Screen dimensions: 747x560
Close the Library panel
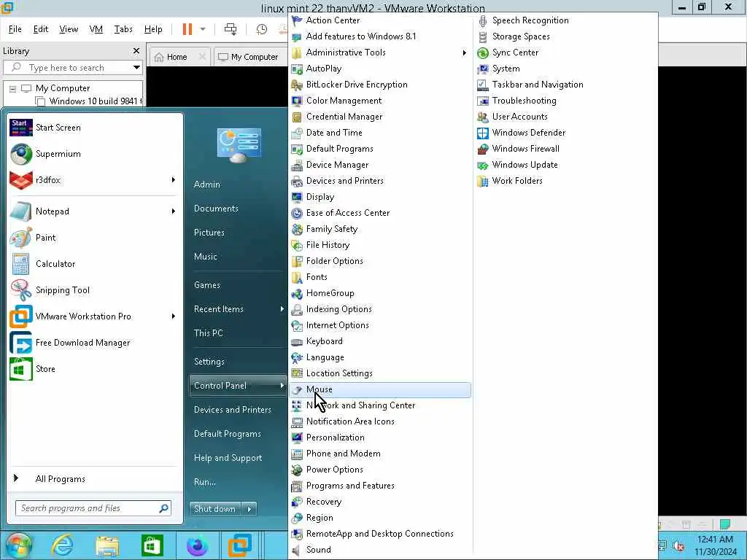(x=136, y=51)
